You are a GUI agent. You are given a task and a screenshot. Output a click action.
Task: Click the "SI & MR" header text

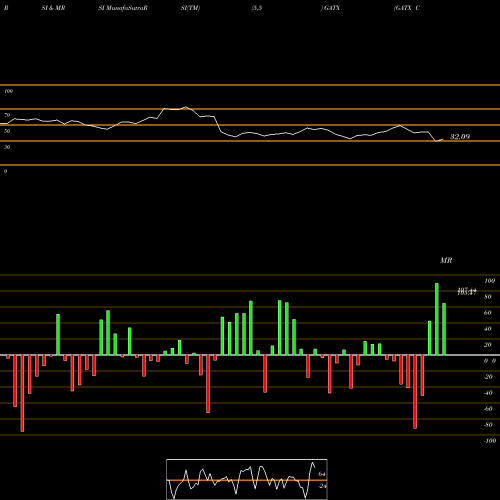pos(53,8)
